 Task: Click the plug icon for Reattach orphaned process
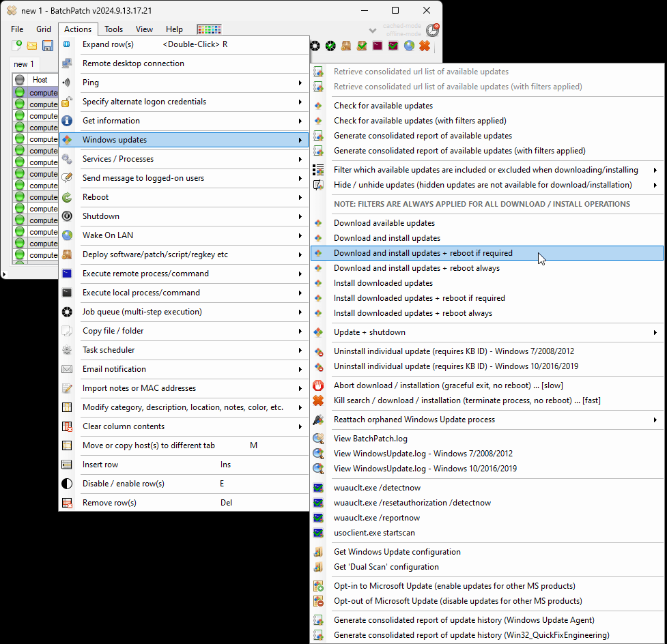tap(318, 420)
